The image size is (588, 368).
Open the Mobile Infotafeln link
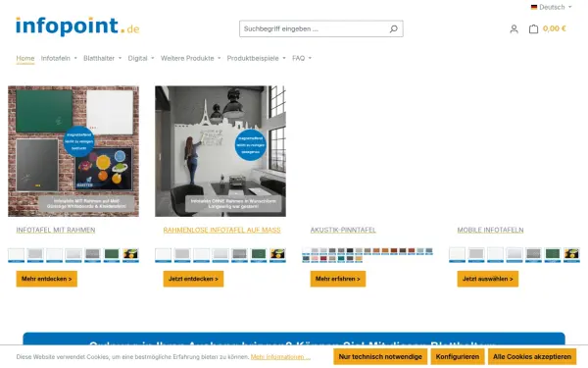[x=490, y=230]
